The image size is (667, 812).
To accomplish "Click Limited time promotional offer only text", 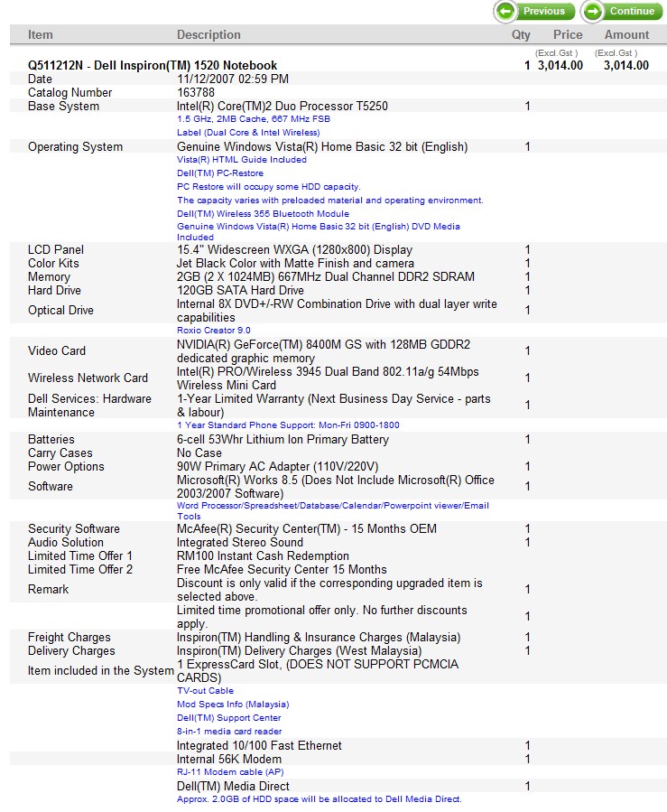I will coord(322,616).
